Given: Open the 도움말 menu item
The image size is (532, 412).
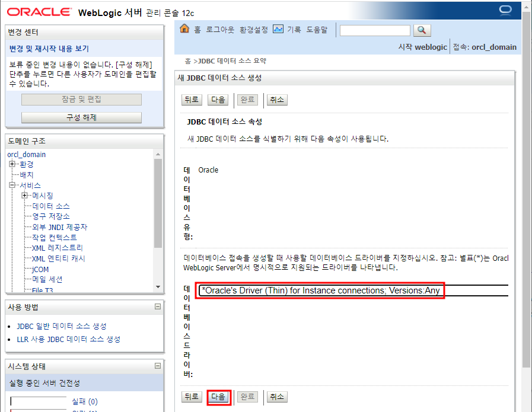Looking at the screenshot, I should [x=317, y=30].
